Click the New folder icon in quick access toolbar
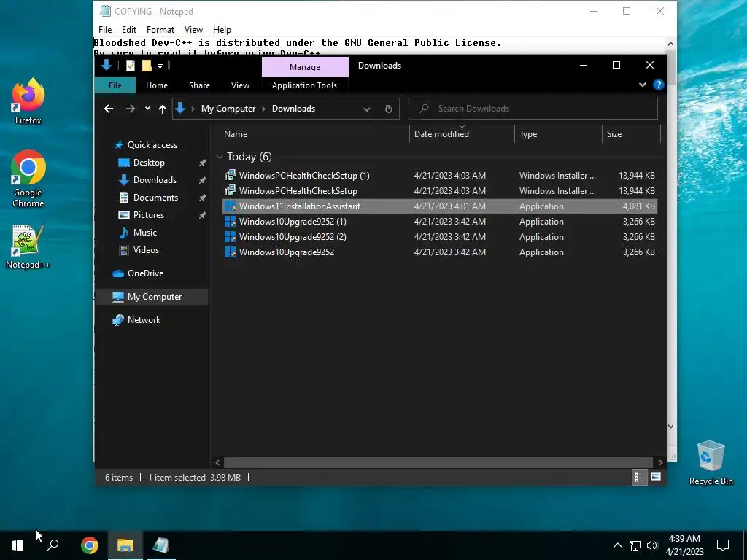Viewport: 747px width, 560px height. click(147, 66)
